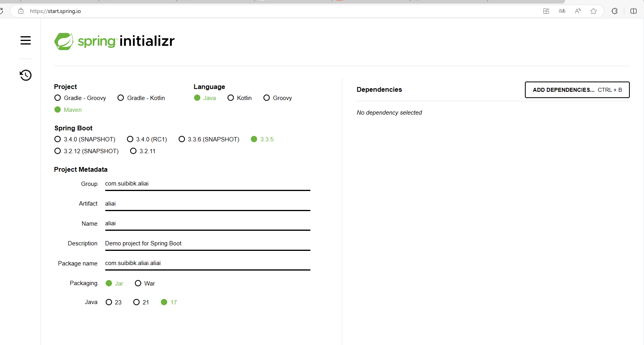Click the browser address bar URL
The height and width of the screenshot is (345, 644).
[56, 11]
